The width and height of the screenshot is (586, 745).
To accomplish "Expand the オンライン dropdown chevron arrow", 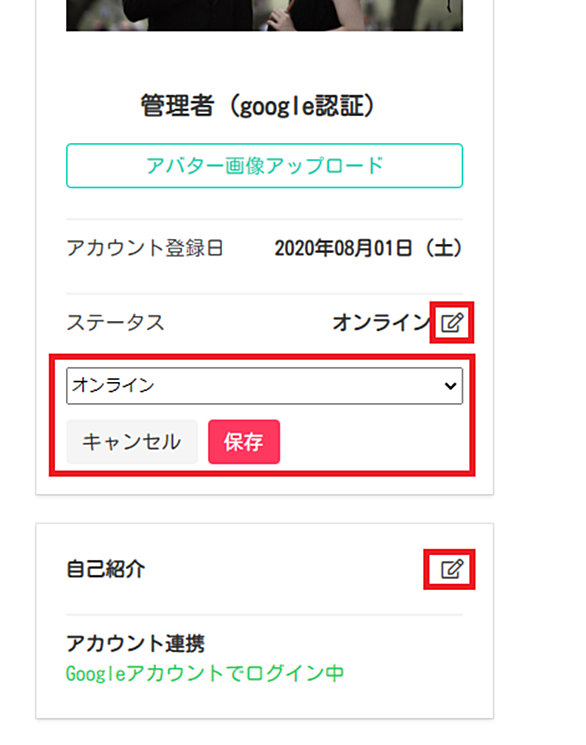I will click(450, 386).
